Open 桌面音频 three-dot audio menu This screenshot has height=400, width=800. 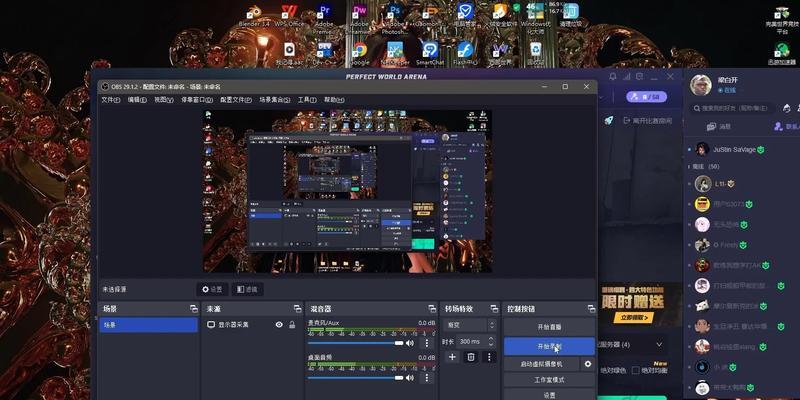(x=427, y=378)
